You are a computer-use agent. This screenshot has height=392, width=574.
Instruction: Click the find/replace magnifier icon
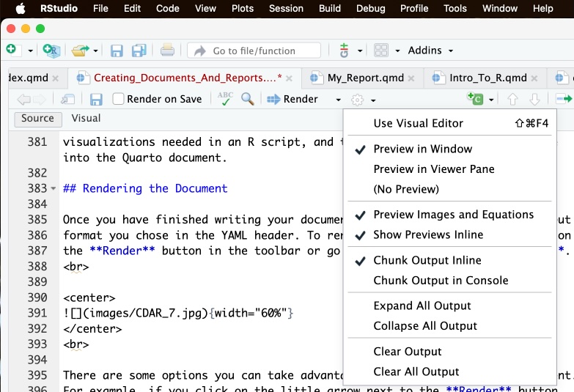tap(248, 99)
